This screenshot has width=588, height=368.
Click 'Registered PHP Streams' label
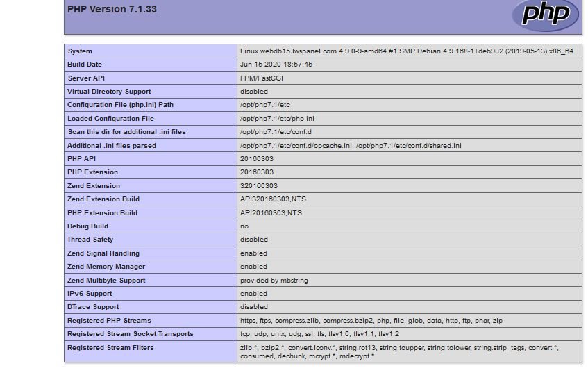tap(109, 321)
